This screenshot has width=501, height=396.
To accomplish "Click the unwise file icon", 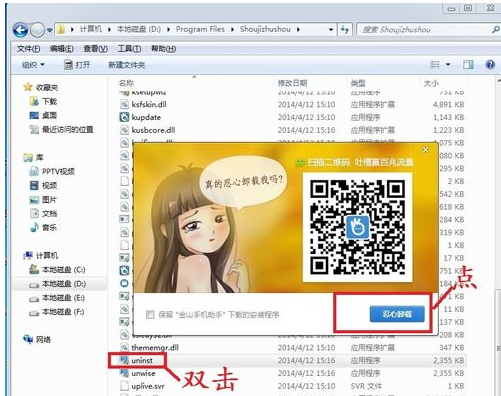I will (124, 373).
